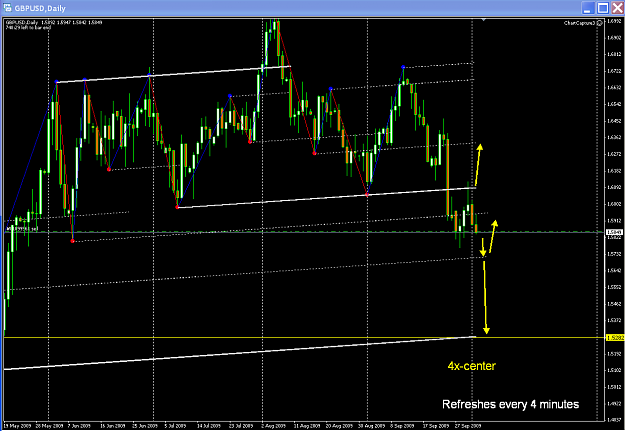
Task: Click the '4x-center' yellow label
Action: pos(472,366)
